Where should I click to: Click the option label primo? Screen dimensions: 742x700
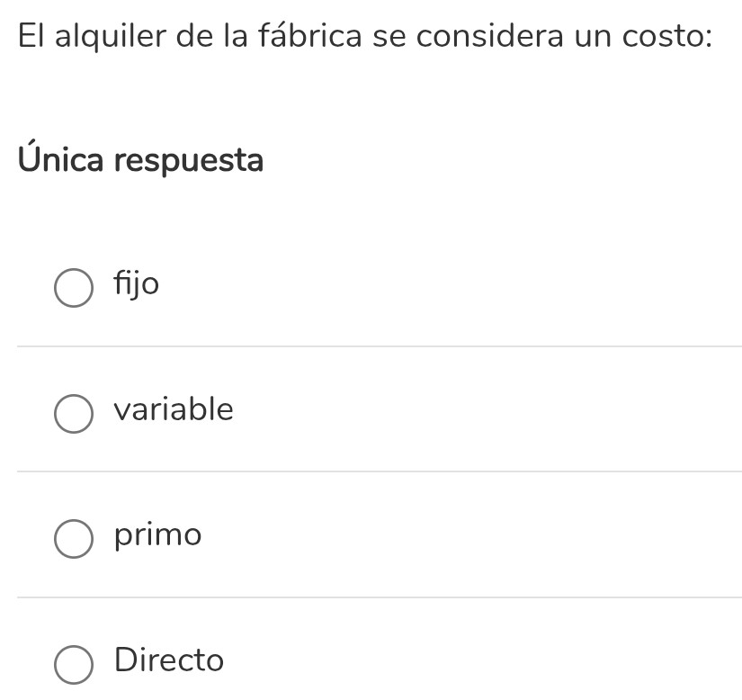(x=157, y=534)
